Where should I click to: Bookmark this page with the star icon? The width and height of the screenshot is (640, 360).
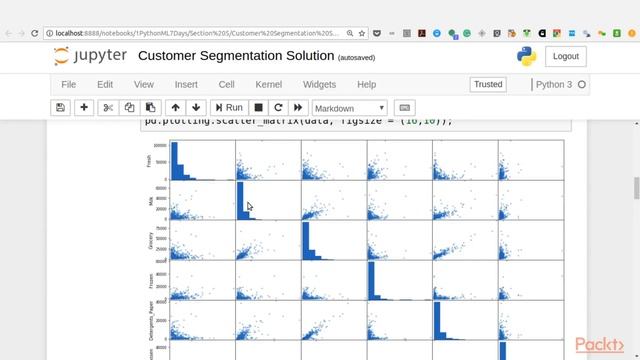point(362,33)
